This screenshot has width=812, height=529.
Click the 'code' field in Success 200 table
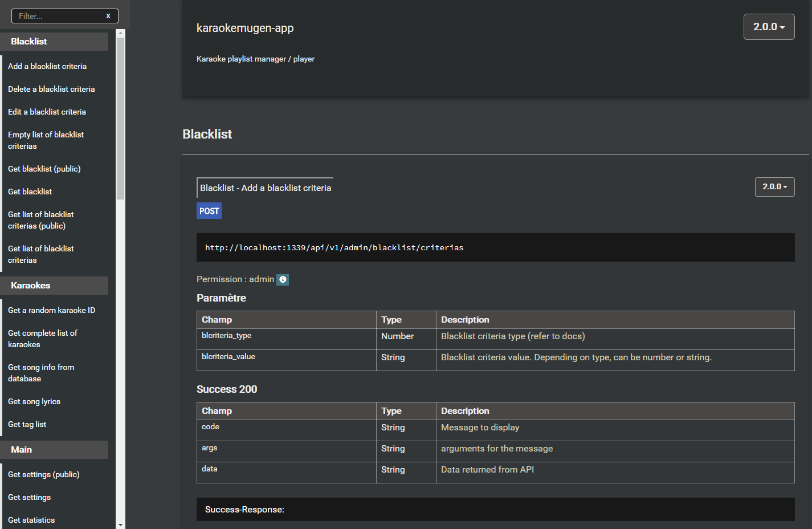click(286, 430)
